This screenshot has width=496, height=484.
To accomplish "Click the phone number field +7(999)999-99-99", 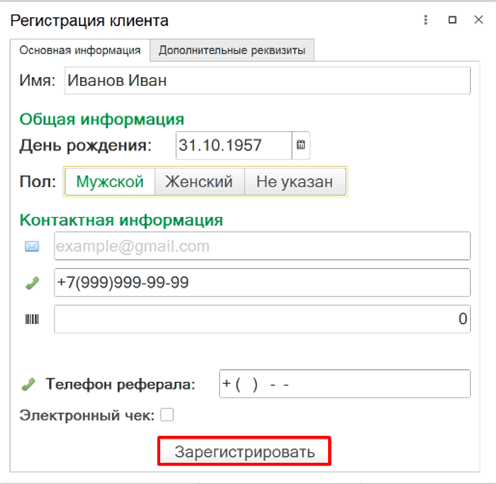I will tap(262, 283).
